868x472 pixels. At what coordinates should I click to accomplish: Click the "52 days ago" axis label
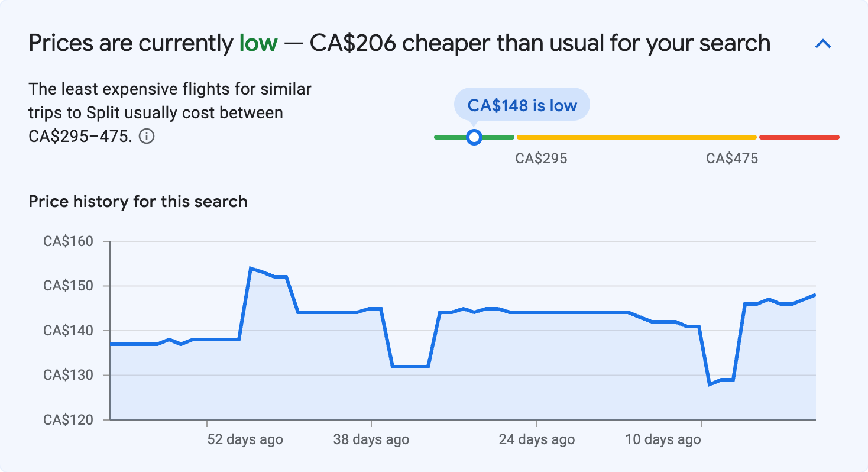pos(245,439)
